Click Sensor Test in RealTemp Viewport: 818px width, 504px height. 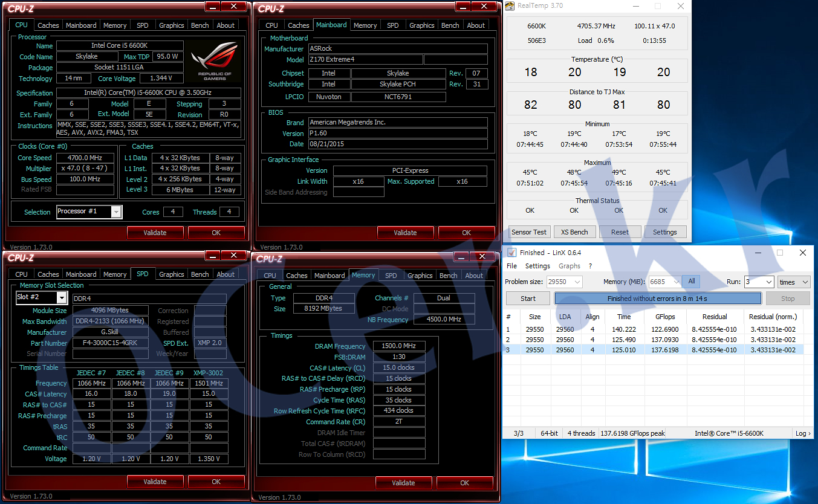[529, 232]
